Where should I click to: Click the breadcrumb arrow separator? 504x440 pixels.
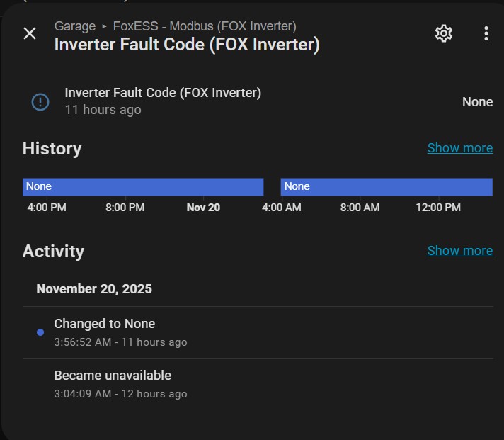[105, 26]
